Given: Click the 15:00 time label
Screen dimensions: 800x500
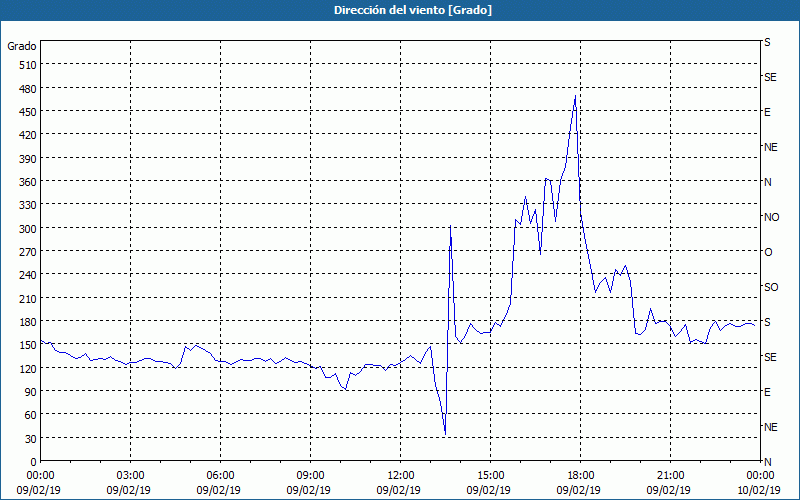Looking at the screenshot, I should tap(491, 476).
